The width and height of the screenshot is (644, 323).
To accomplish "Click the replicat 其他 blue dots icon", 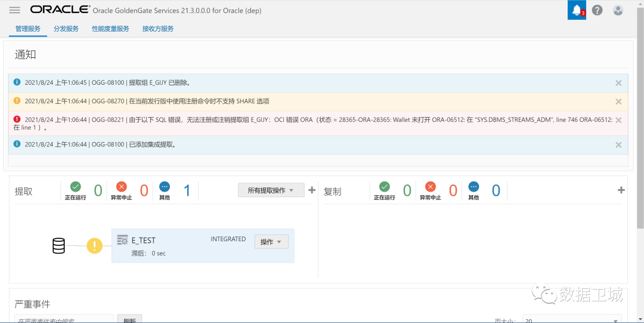I will click(473, 187).
